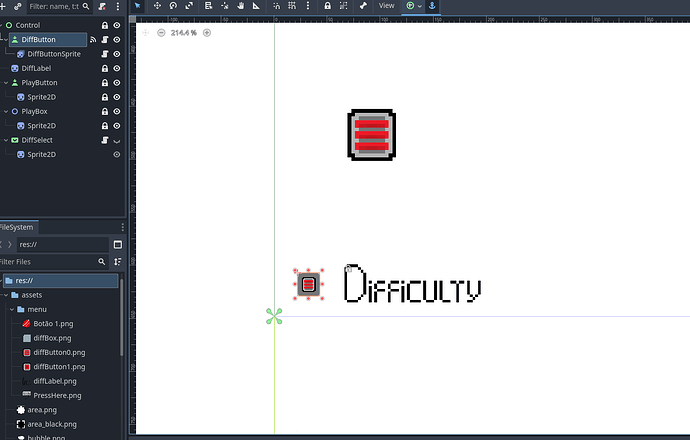Screen dimensions: 690x440
Task: Collapse the PlayButton node
Action: point(6,83)
